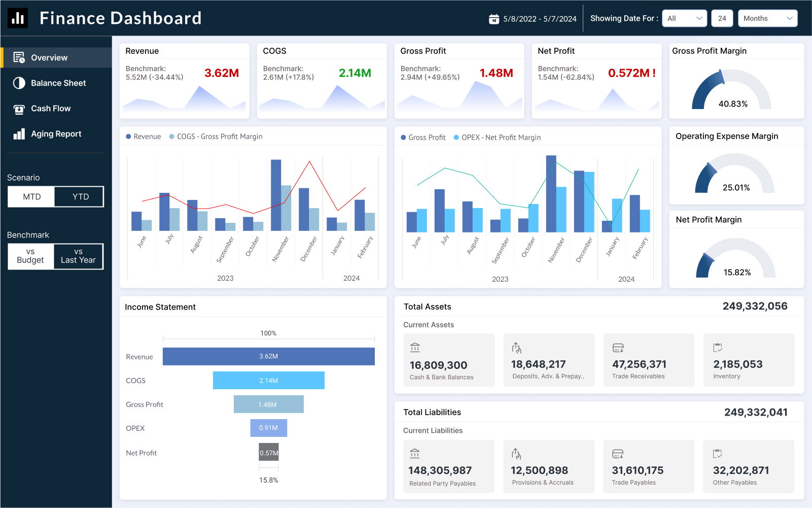Image resolution: width=812 pixels, height=508 pixels.
Task: Expand the Months period dropdown
Action: tap(767, 18)
